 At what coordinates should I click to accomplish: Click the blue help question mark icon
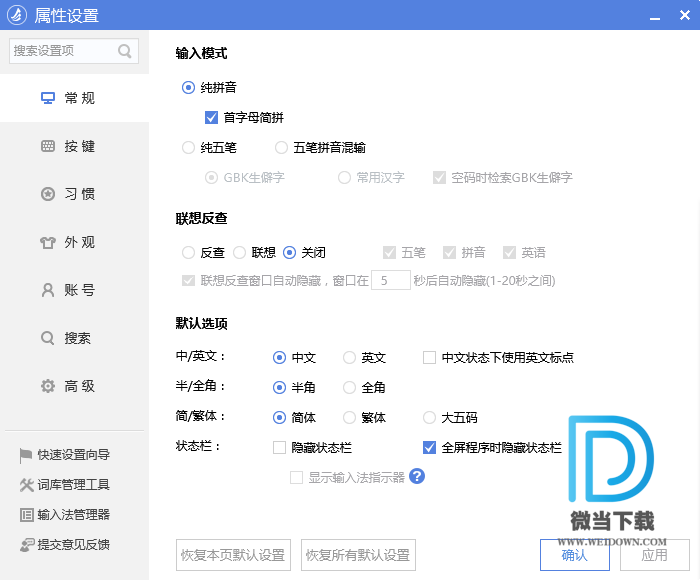[417, 476]
